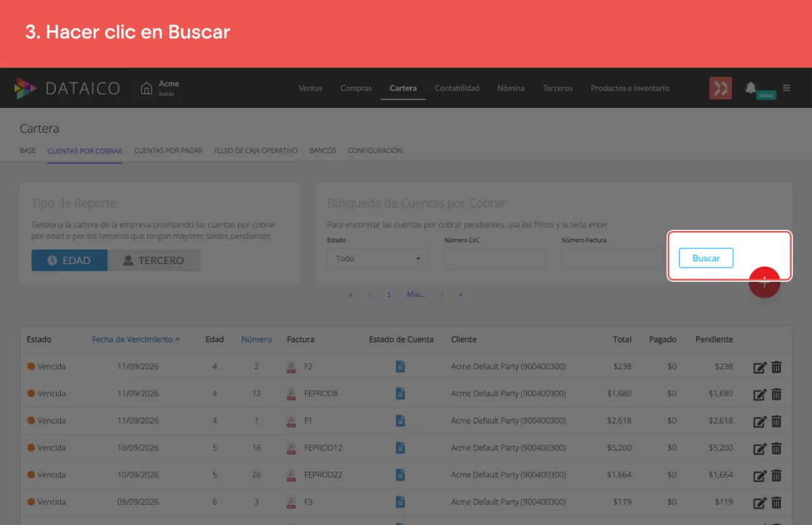812x525 pixels.
Task: Edit the FEPROD12 receivable row
Action: [760, 448]
